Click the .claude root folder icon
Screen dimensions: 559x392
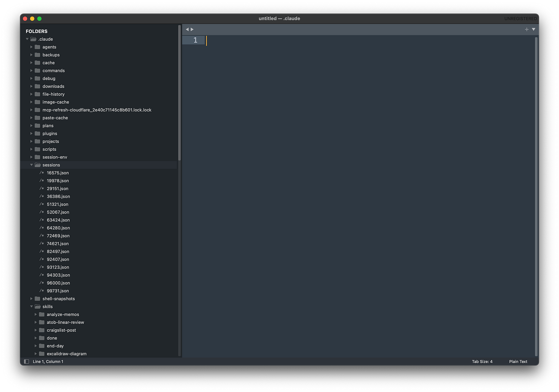click(33, 39)
